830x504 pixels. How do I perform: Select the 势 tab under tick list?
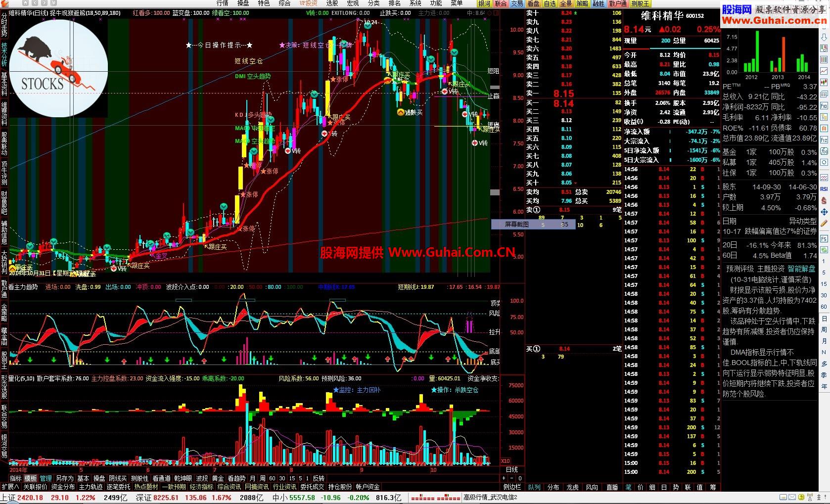[x=676, y=487]
